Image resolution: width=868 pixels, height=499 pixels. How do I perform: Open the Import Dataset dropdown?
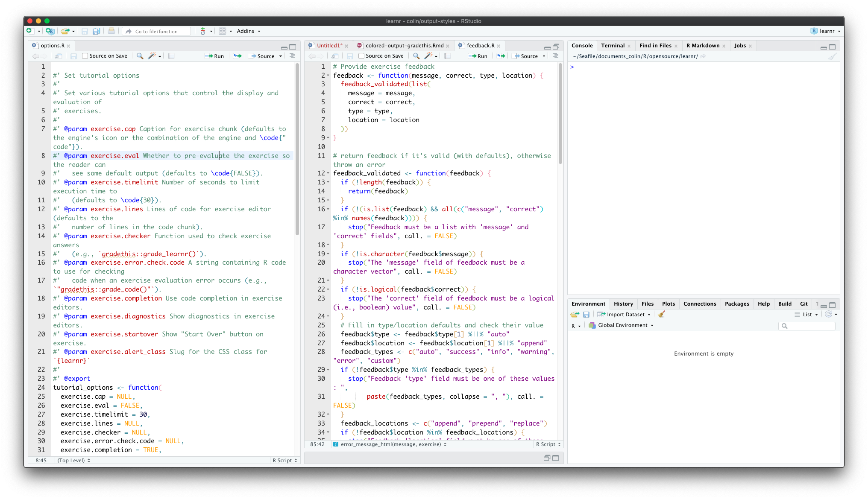(x=625, y=314)
